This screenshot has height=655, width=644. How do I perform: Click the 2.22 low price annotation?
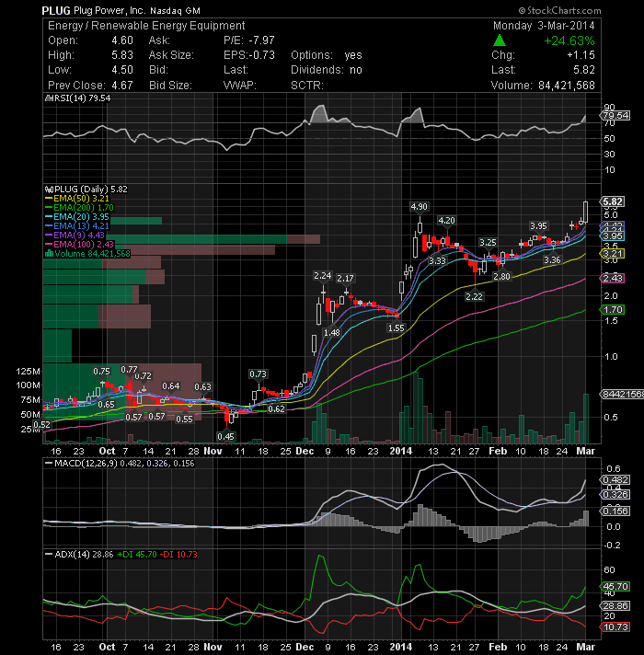tap(474, 296)
